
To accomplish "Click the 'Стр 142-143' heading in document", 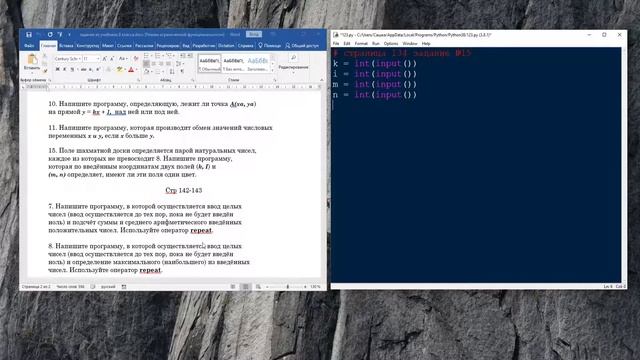I will point(184,190).
